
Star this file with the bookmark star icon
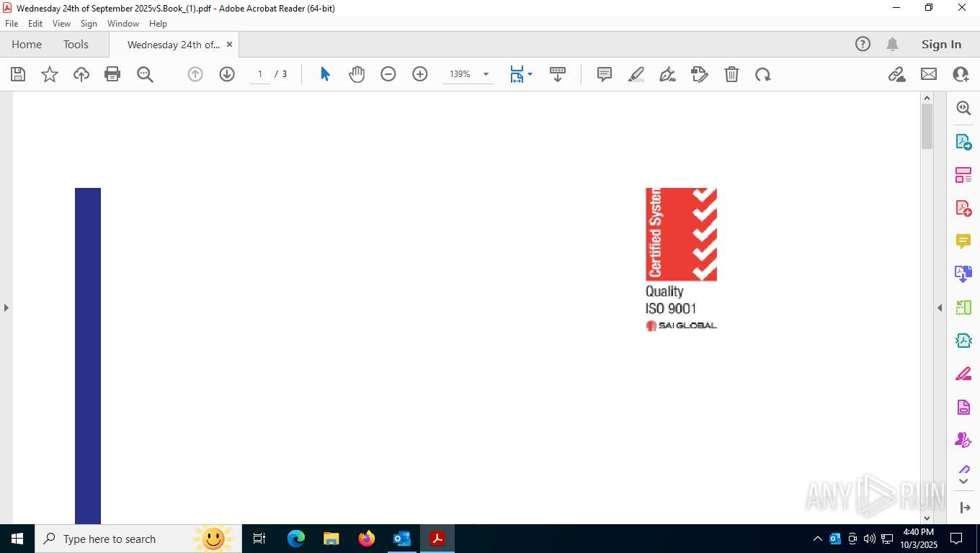pyautogui.click(x=50, y=74)
